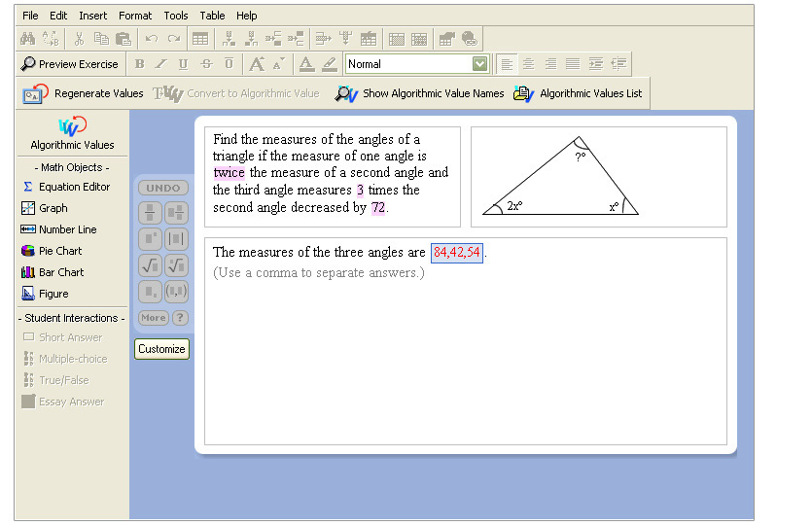Click the binoculars Find icon
The width and height of the screenshot is (812, 526).
tap(27, 38)
